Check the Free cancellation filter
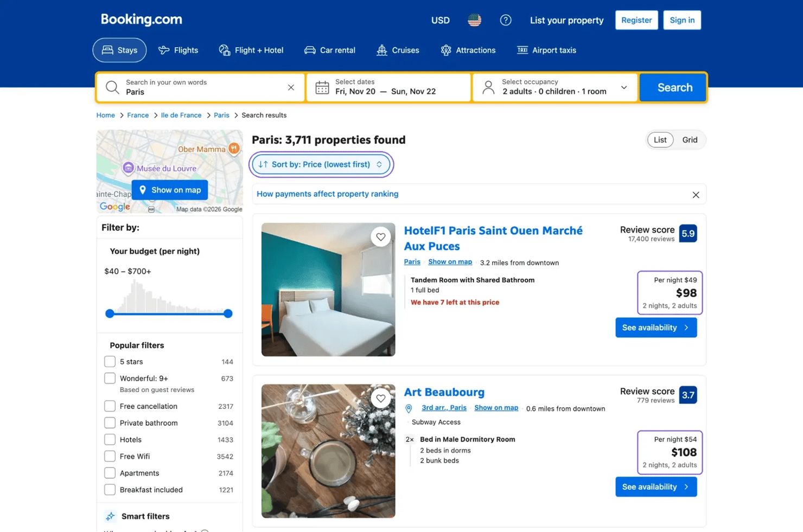The image size is (803, 532). 110,406
